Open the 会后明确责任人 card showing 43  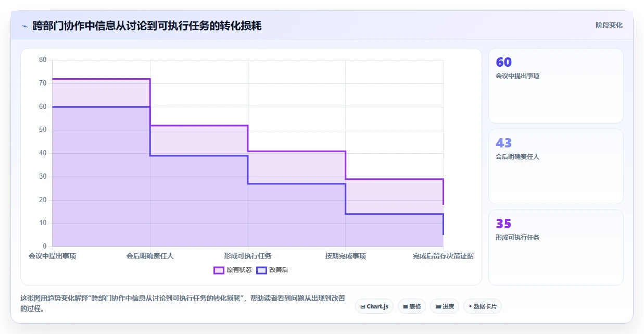556,166
